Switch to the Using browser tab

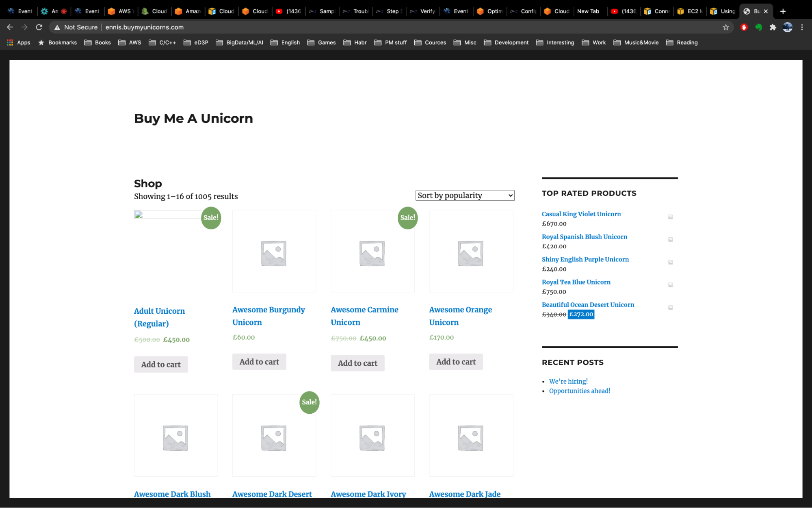click(x=723, y=11)
